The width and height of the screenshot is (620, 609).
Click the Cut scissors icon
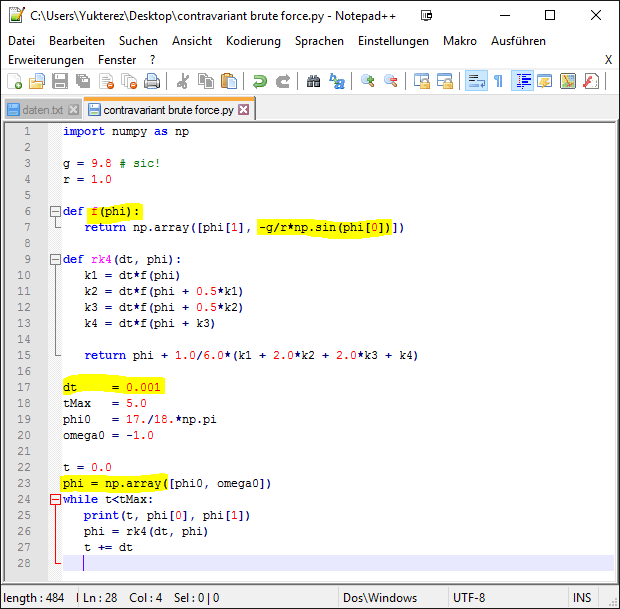[183, 81]
